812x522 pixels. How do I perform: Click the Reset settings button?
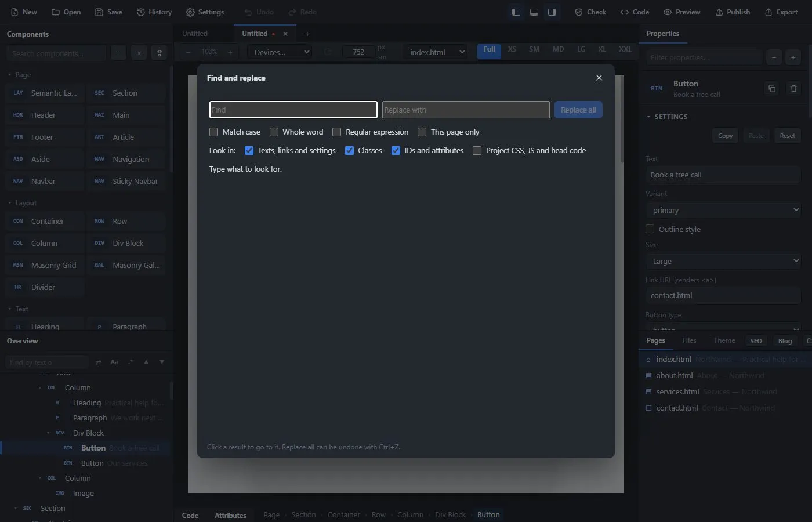coord(787,136)
